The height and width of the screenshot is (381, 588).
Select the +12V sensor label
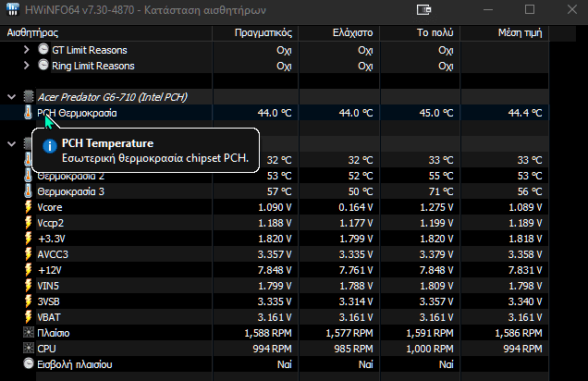50,270
